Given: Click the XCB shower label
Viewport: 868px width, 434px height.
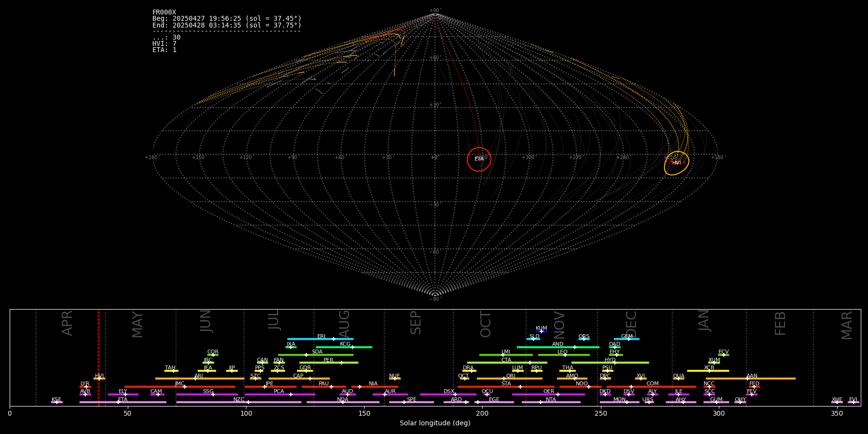Looking at the screenshot, I should (709, 368).
